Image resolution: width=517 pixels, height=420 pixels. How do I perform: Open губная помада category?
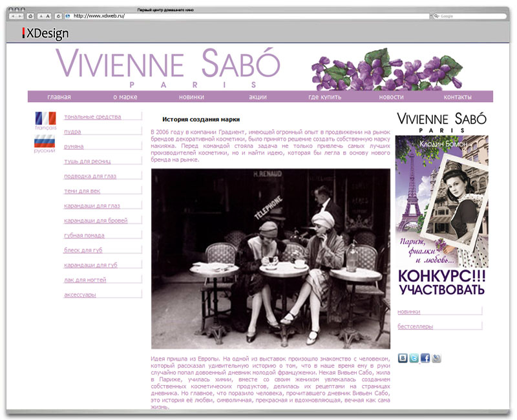(84, 235)
